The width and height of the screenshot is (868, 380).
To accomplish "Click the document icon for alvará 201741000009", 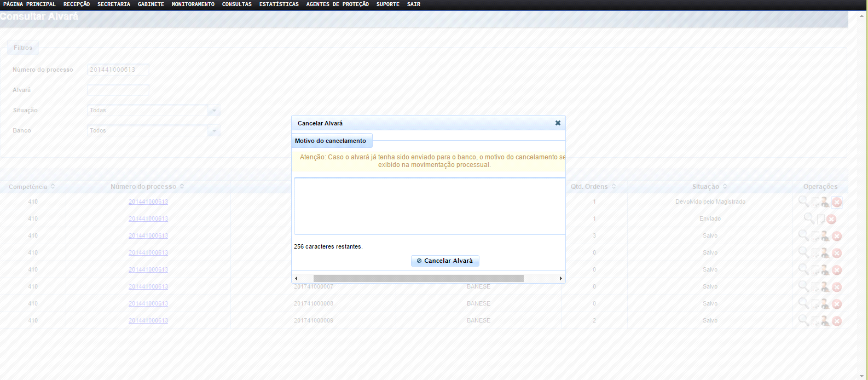I will [815, 320].
